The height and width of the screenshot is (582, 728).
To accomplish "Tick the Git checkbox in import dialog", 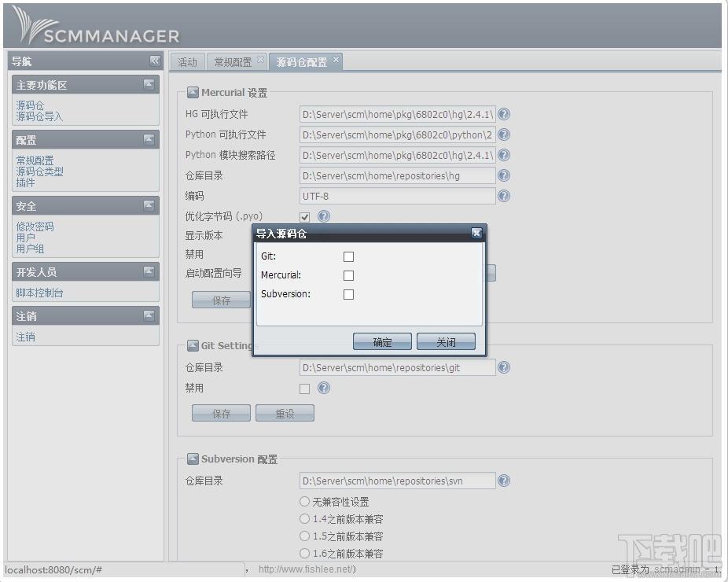I will (x=349, y=256).
